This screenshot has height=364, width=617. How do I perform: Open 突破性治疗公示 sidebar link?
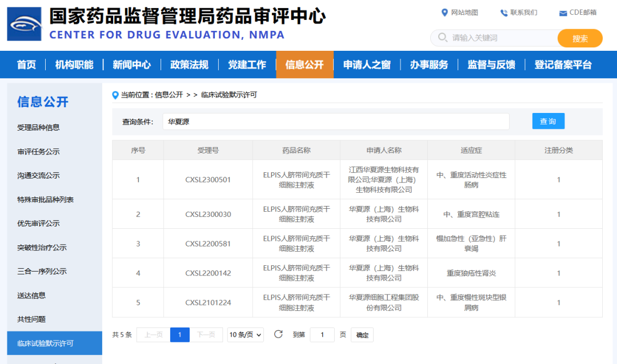[x=42, y=247]
